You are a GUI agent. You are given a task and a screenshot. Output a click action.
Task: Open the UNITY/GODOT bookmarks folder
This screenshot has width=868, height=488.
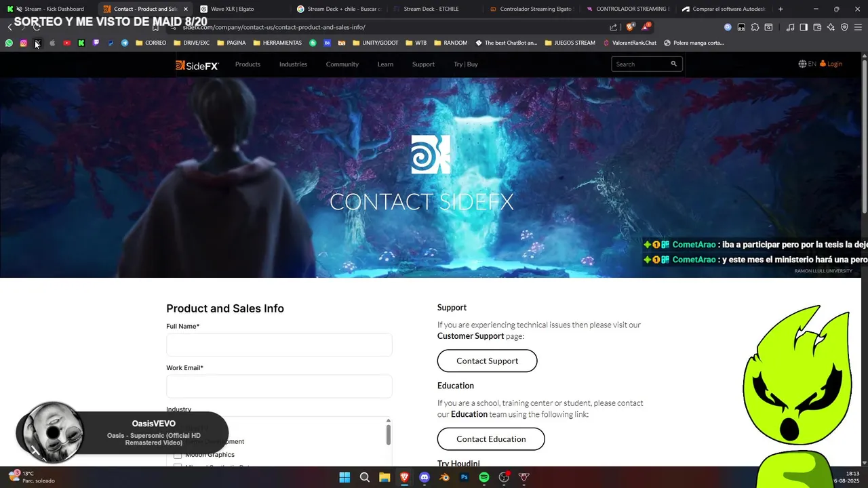(376, 43)
